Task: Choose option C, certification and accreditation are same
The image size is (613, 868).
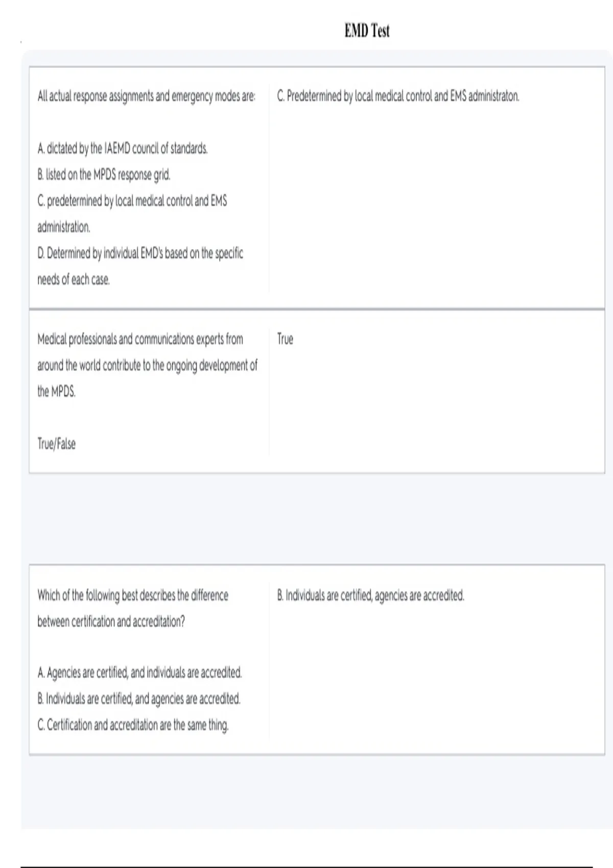Action: tap(133, 725)
